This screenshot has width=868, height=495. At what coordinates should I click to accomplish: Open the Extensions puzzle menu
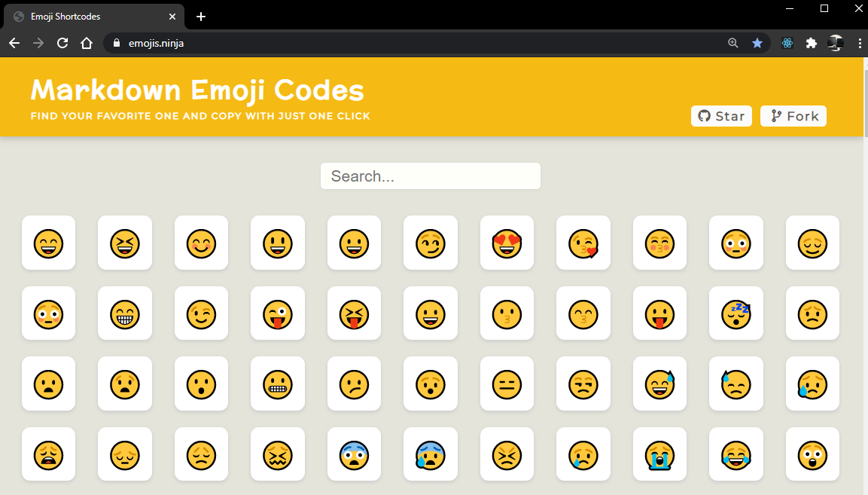(811, 43)
